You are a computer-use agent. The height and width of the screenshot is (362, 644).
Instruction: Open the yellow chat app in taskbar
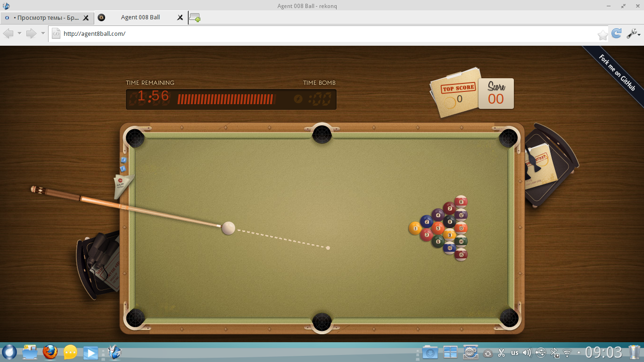click(70, 352)
